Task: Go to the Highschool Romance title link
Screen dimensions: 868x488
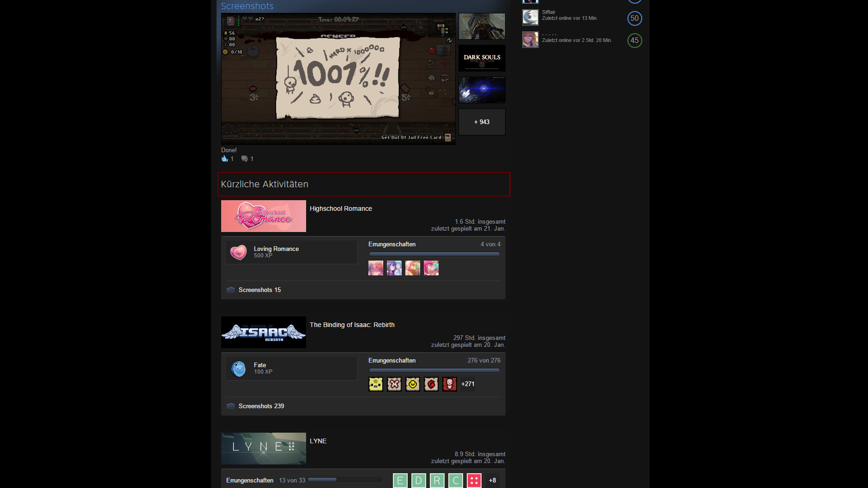Action: [x=341, y=208]
